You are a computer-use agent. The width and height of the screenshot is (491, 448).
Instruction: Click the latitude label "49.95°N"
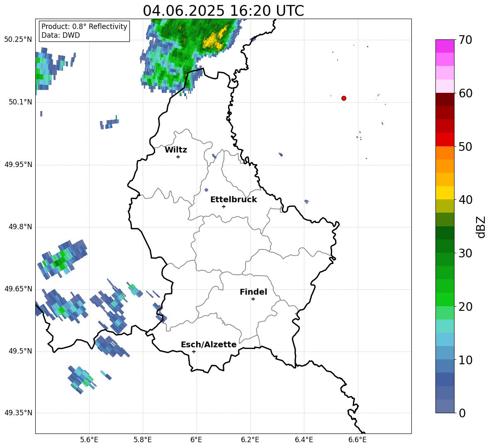pyautogui.click(x=18, y=165)
